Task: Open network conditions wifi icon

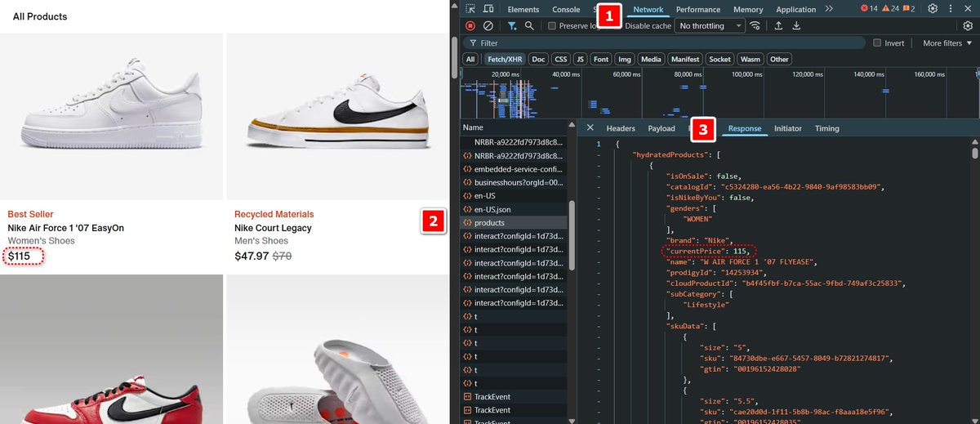Action: (x=755, y=26)
